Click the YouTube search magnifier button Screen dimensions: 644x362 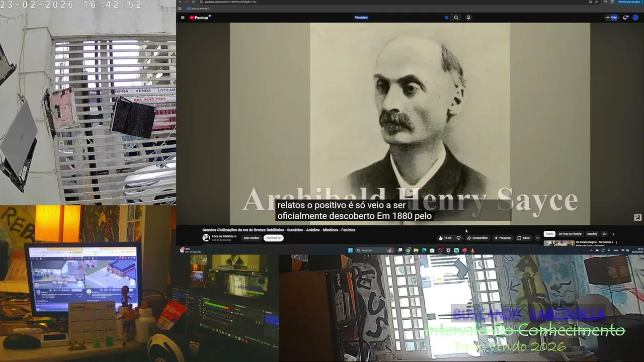(x=456, y=18)
